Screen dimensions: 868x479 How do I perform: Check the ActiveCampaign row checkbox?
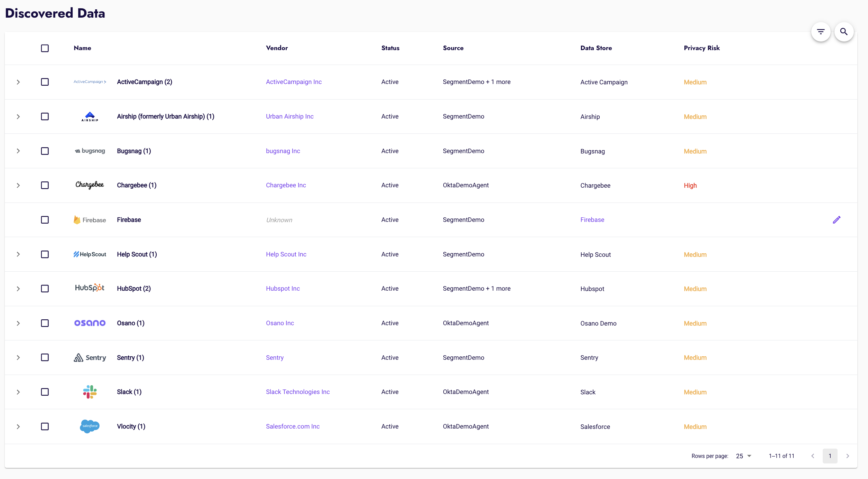pos(45,82)
